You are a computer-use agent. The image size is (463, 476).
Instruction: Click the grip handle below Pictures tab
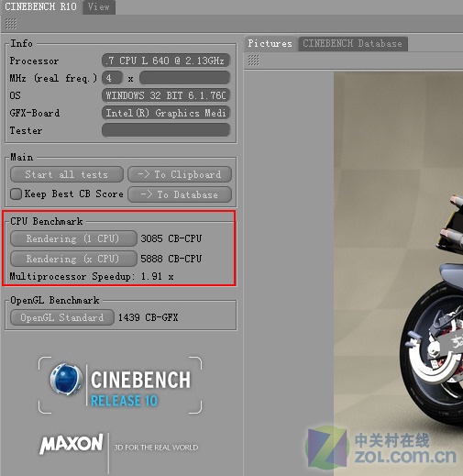[254, 61]
